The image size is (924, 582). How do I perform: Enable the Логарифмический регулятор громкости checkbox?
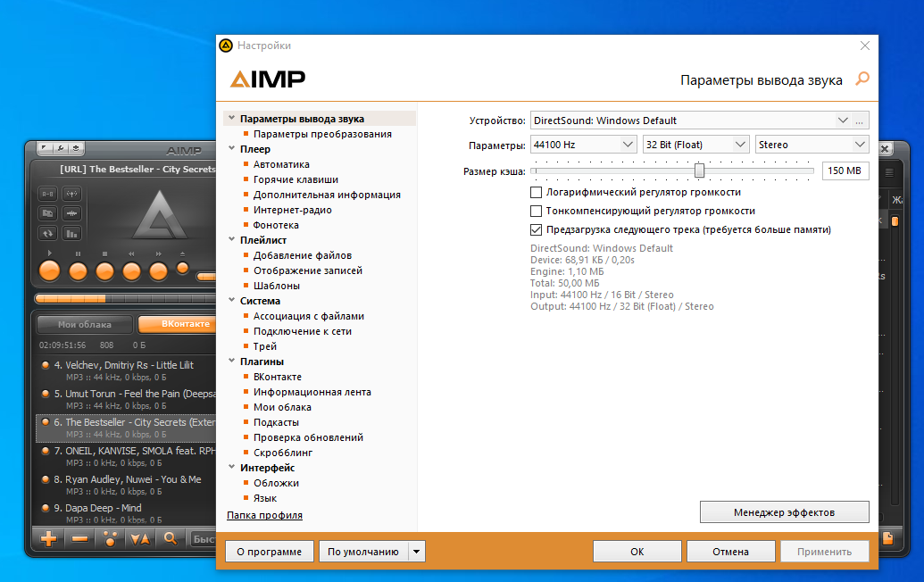537,192
